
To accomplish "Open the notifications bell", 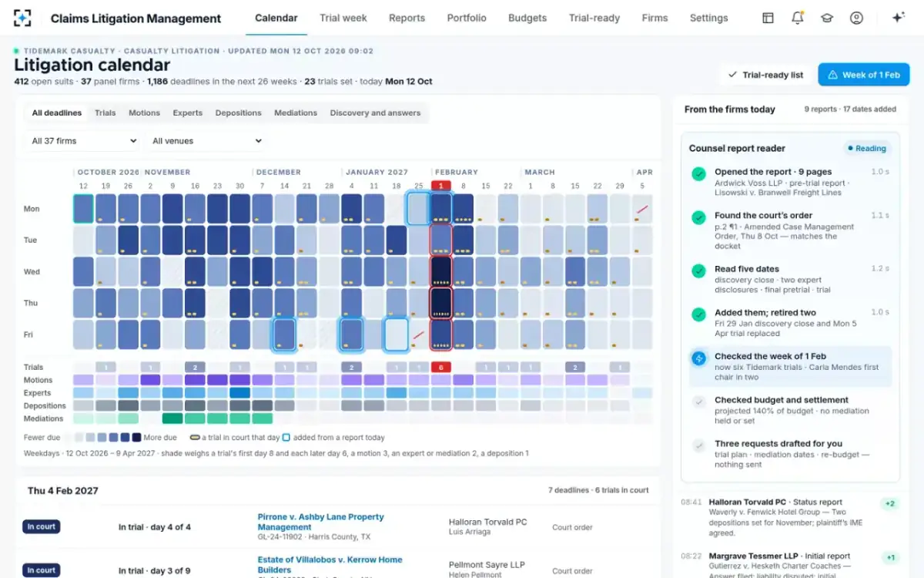I will [798, 18].
